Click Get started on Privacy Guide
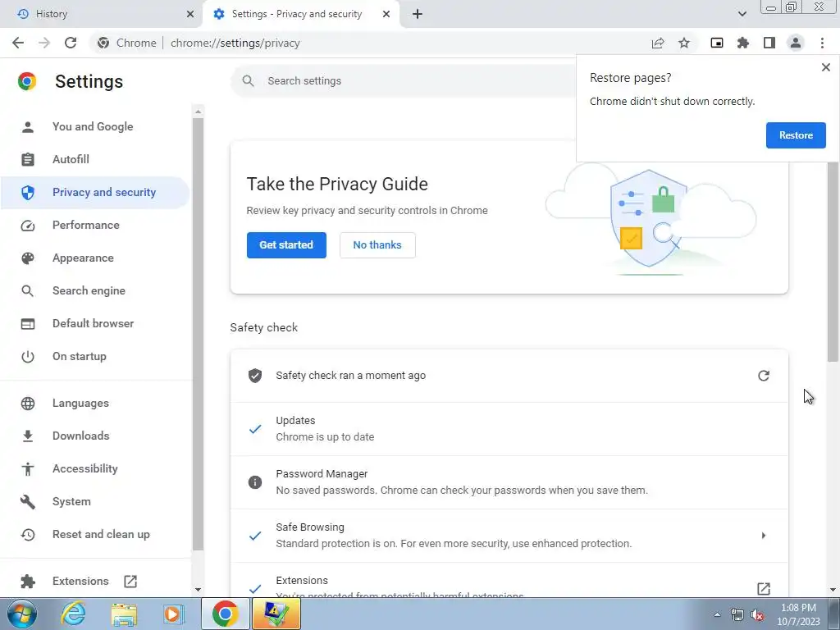The width and height of the screenshot is (840, 630). point(286,244)
